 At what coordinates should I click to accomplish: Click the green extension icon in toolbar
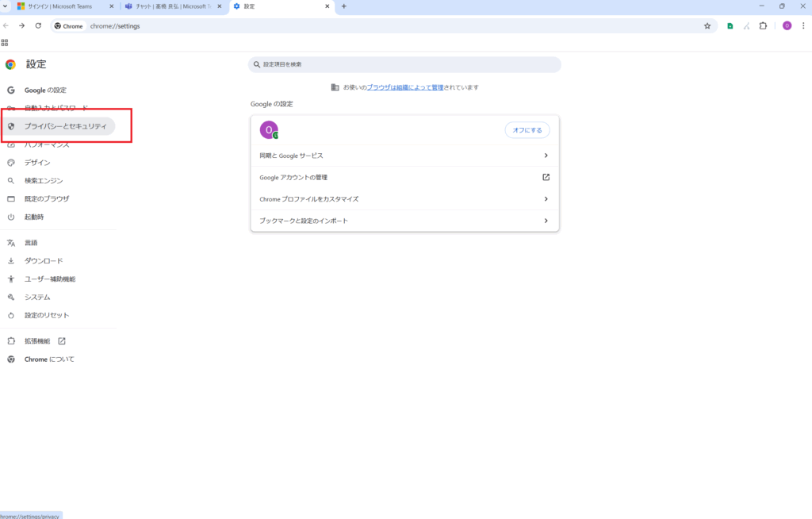point(730,25)
